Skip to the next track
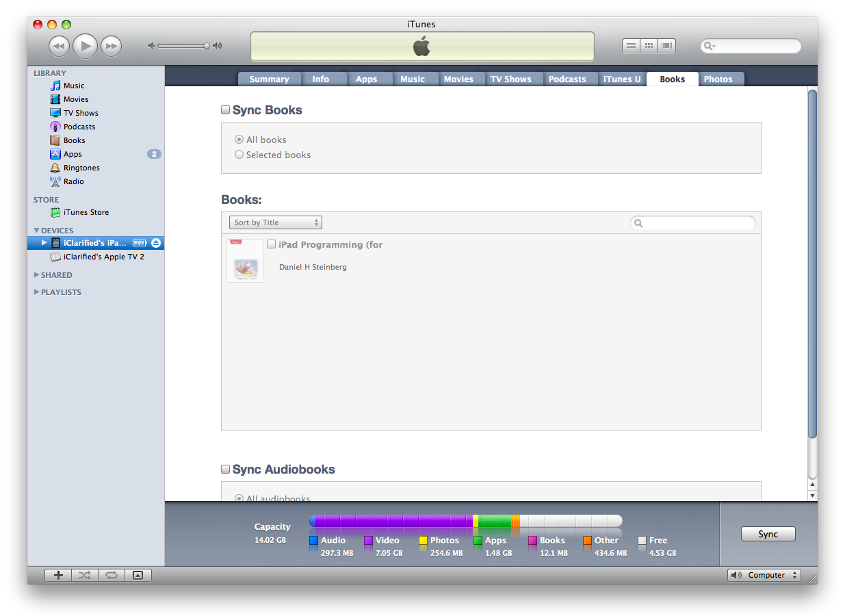Viewport: 845px width, 616px height. click(111, 46)
